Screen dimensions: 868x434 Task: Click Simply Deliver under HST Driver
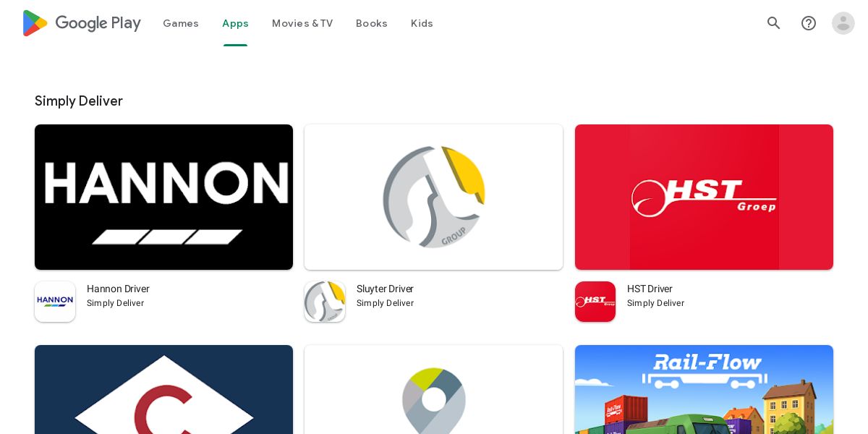(x=655, y=303)
